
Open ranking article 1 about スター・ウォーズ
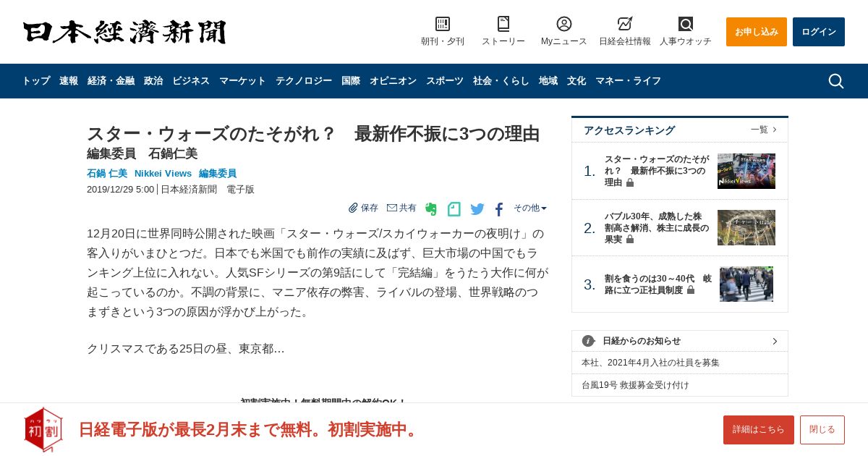(657, 171)
